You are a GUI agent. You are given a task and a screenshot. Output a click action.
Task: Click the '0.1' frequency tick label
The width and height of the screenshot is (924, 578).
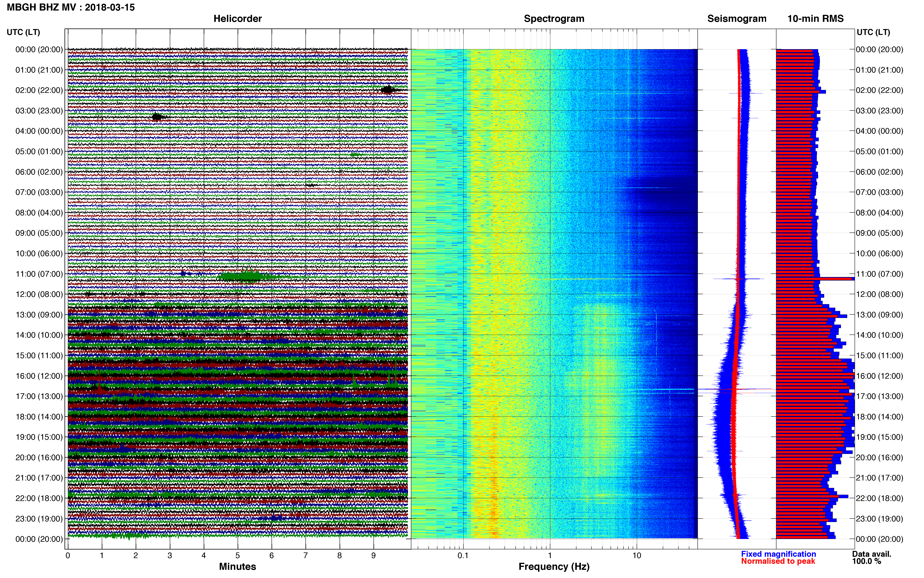pos(463,555)
